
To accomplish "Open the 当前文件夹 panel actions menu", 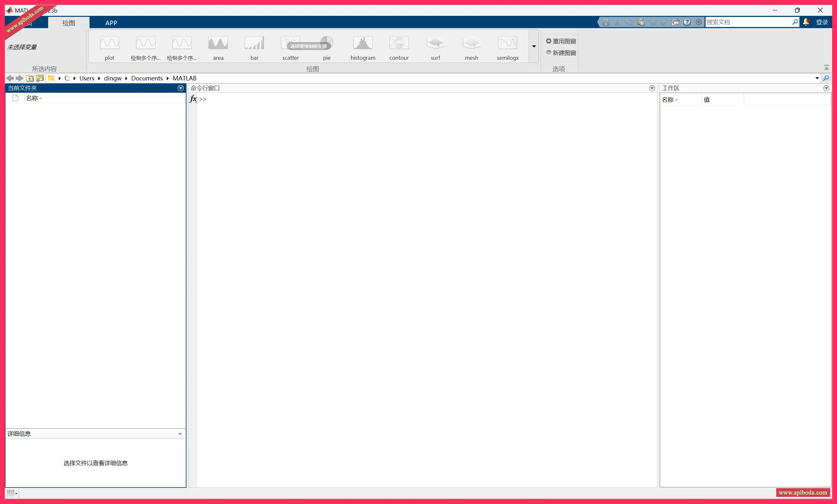I will click(181, 88).
